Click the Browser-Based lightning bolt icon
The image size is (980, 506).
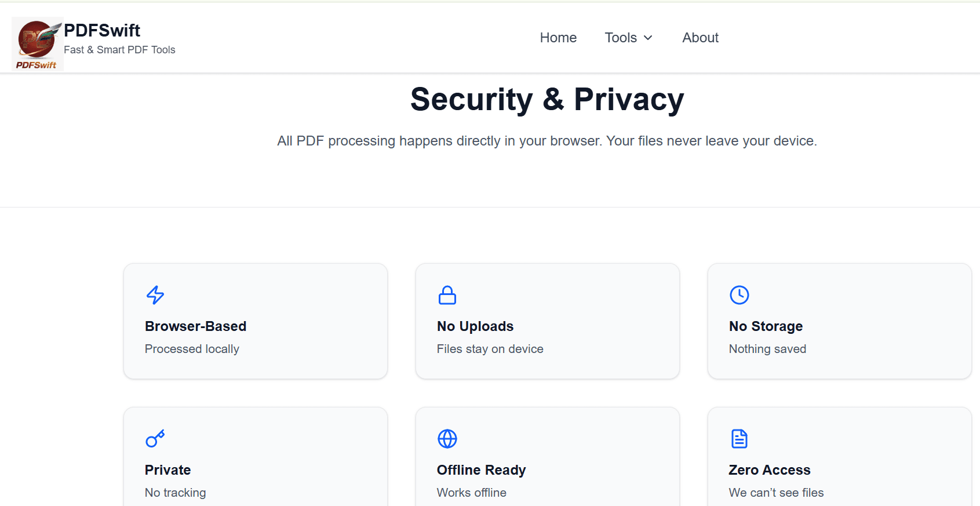click(x=155, y=295)
